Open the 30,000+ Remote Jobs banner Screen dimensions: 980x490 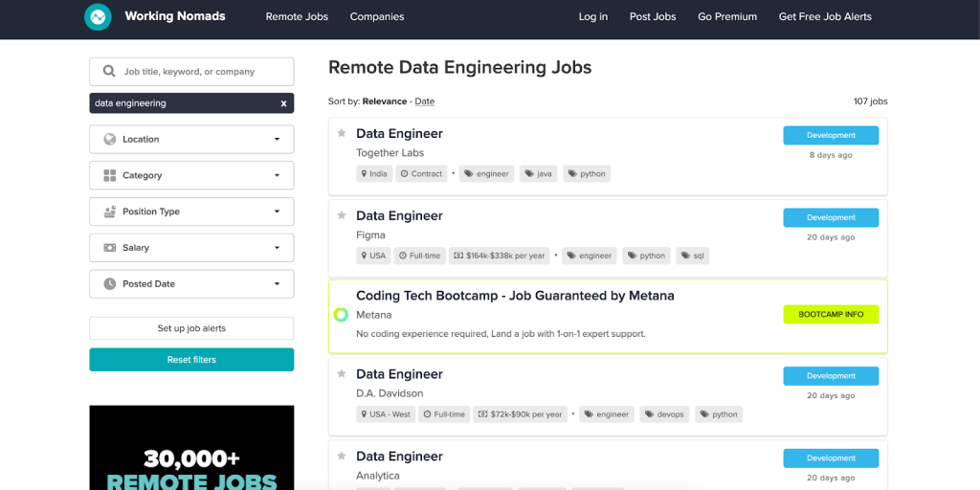(191, 448)
